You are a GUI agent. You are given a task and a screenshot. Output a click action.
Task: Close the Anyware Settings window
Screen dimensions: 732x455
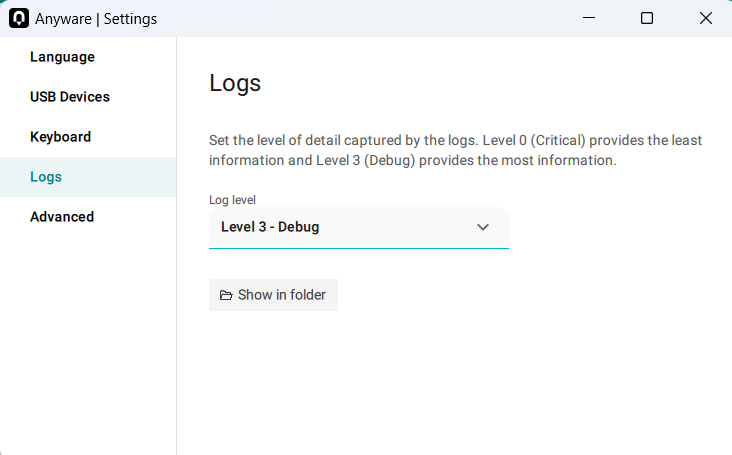coord(705,18)
